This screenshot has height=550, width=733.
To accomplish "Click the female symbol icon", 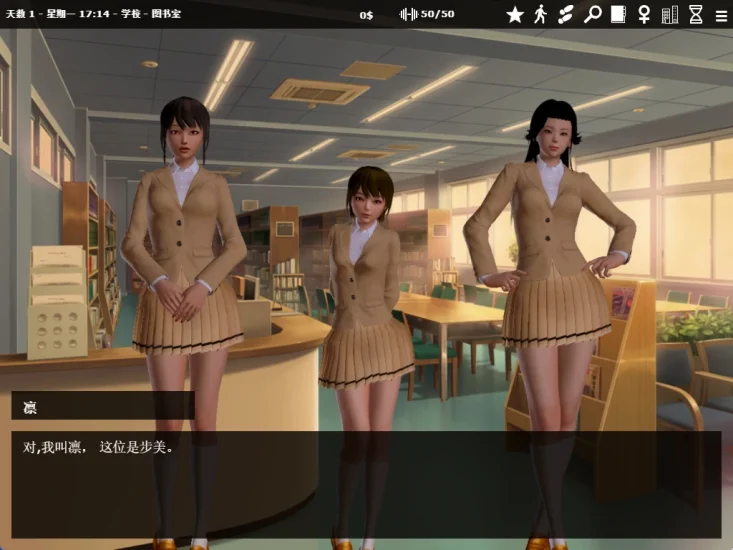I will 644,14.
